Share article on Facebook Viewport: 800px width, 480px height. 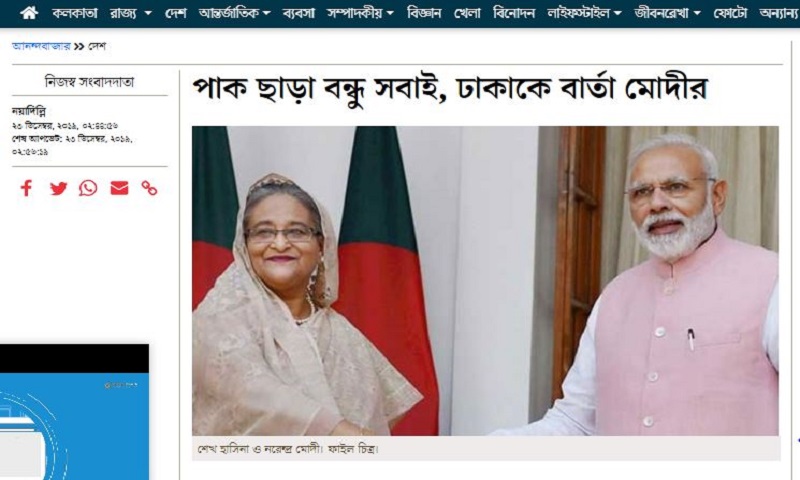27,188
